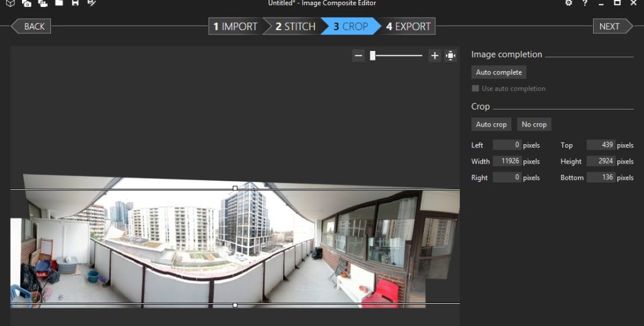Click the fit-to-window zoom icon

click(x=451, y=56)
